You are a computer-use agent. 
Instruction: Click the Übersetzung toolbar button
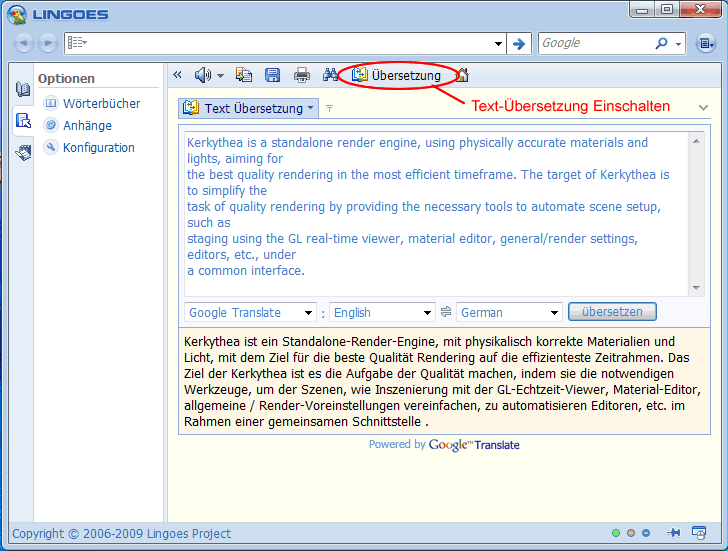coord(396,75)
